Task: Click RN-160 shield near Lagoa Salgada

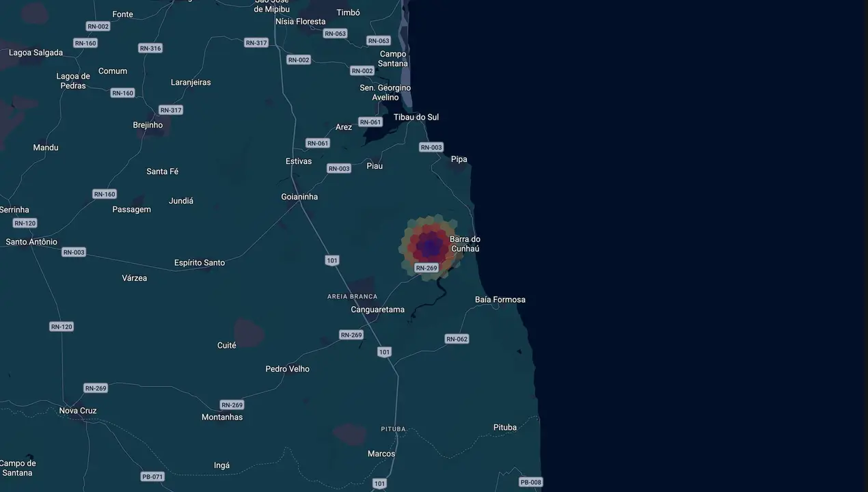Action: click(x=85, y=43)
